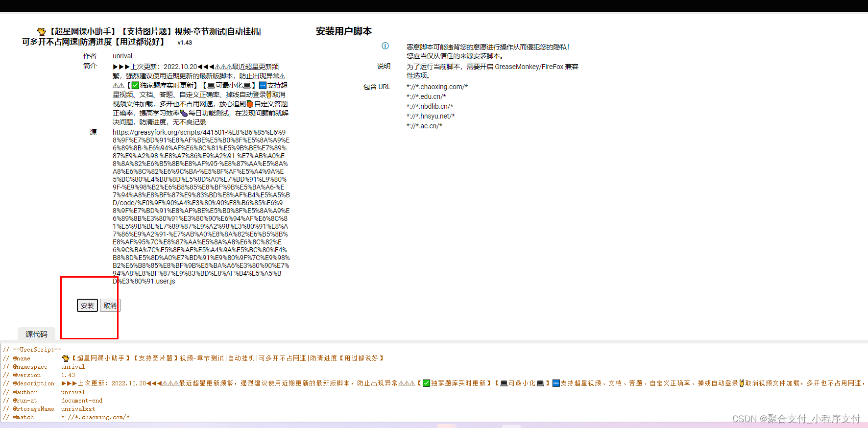Click the blue info icon beside warning
Image resolution: width=868 pixels, height=428 pixels.
click(x=385, y=46)
